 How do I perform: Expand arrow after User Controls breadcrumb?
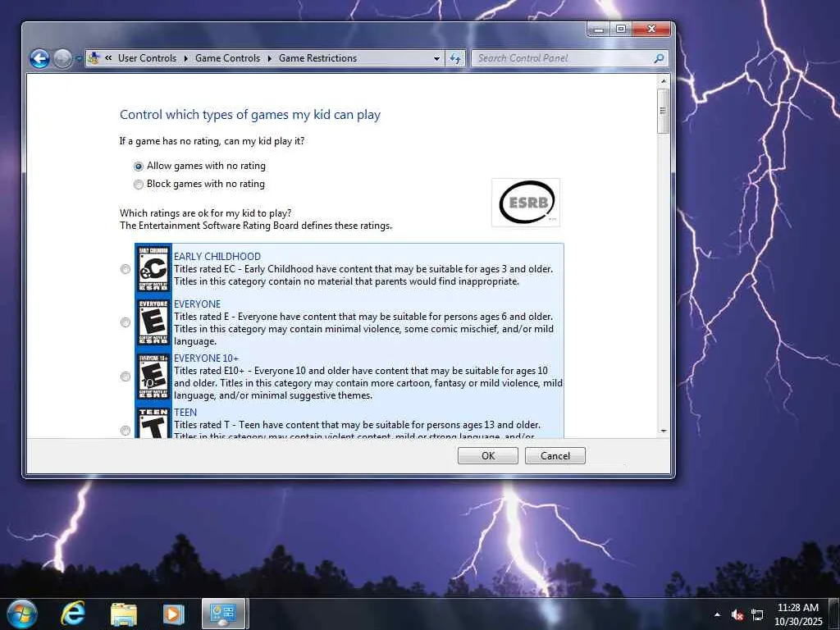pos(185,58)
